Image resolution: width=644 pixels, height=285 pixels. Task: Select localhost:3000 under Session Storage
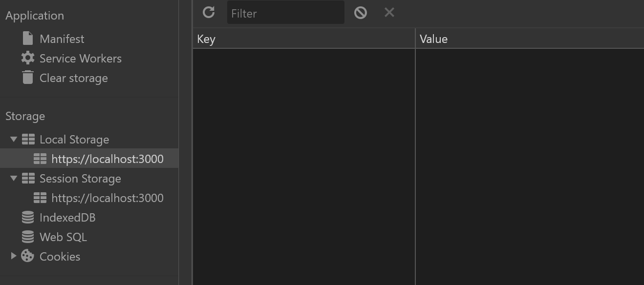(x=107, y=197)
